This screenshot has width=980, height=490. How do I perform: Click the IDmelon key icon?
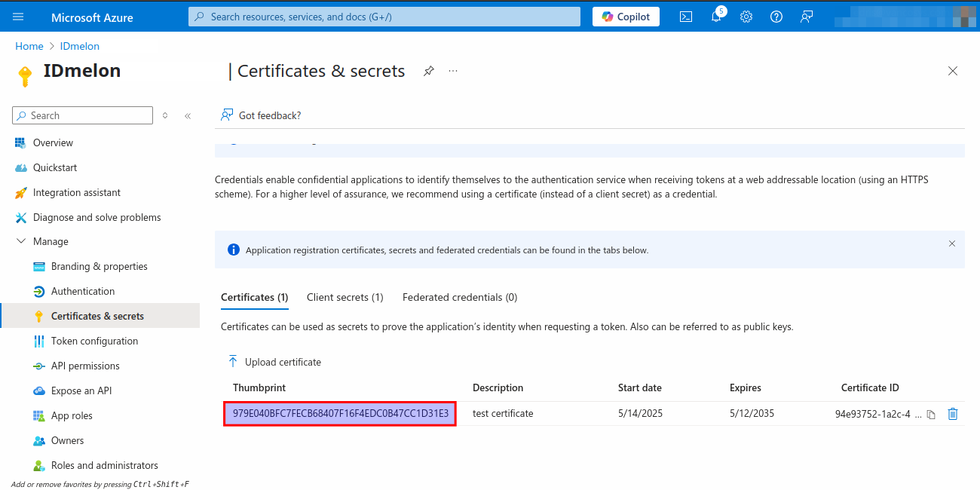(x=25, y=76)
